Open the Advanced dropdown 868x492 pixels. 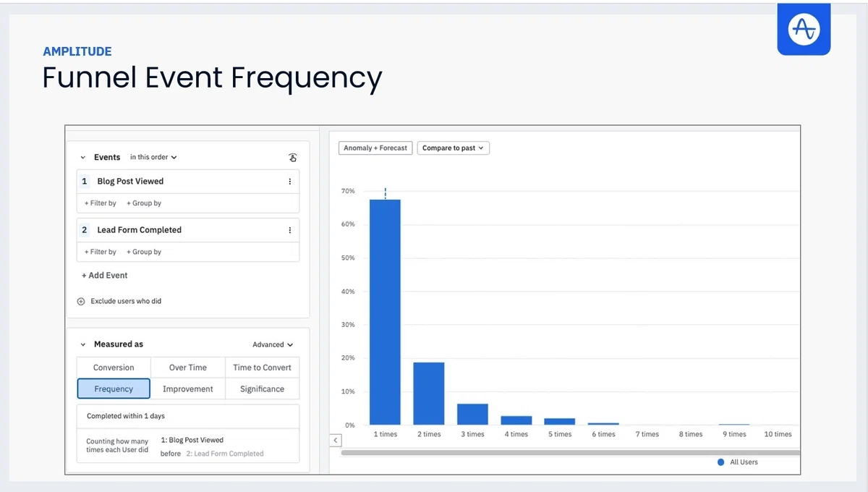[x=273, y=345]
